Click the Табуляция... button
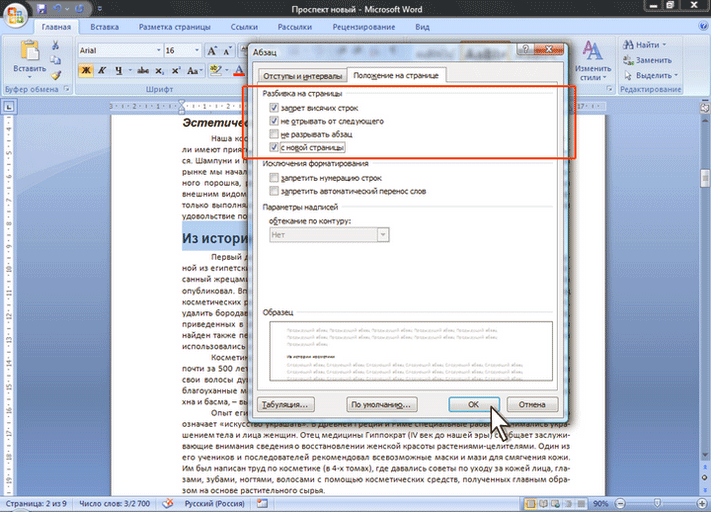 click(286, 405)
